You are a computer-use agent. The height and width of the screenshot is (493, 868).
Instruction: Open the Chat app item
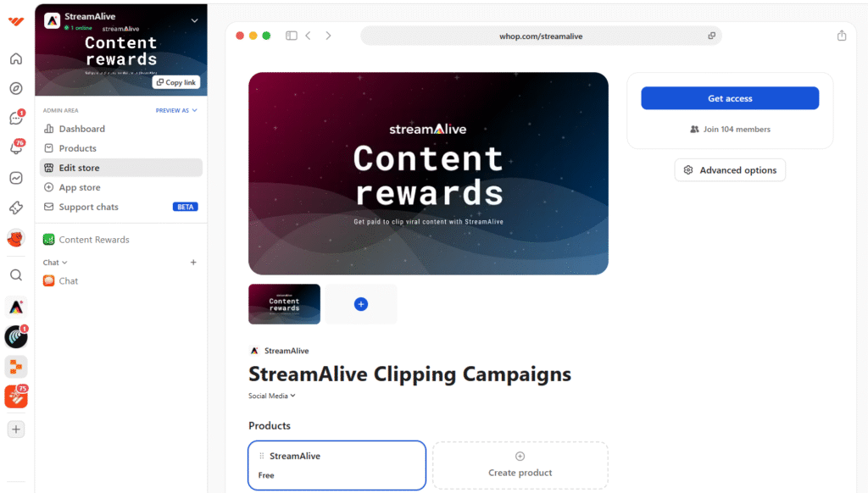pos(120,281)
